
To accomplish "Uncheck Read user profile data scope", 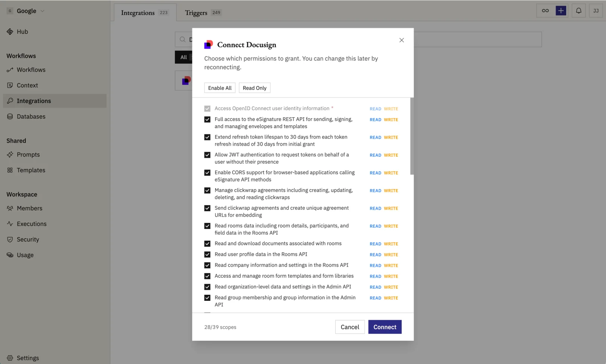I will tap(207, 255).
